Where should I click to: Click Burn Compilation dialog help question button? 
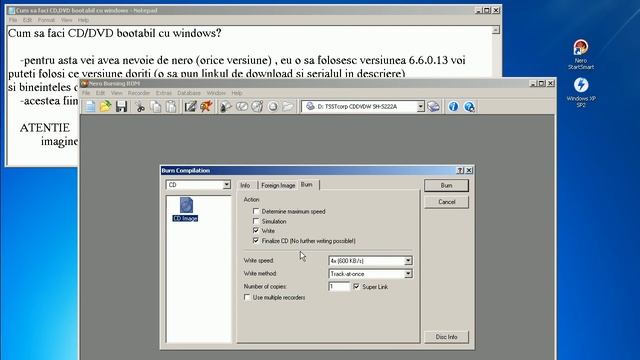pyautogui.click(x=460, y=171)
